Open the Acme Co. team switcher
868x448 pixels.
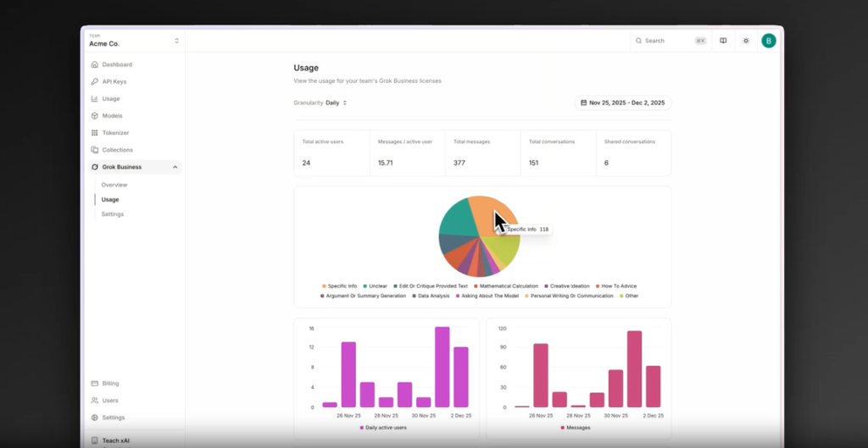[134, 41]
